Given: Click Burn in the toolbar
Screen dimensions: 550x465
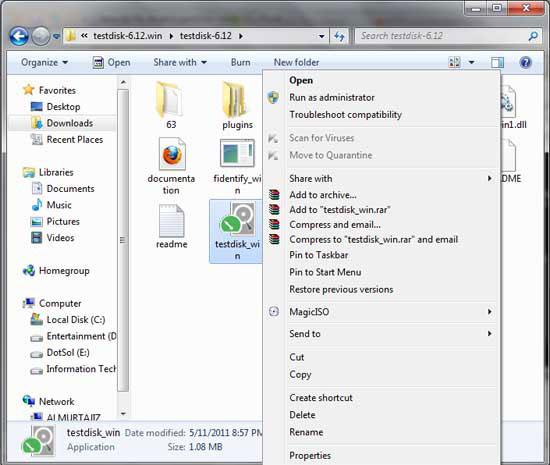Looking at the screenshot, I should (241, 62).
